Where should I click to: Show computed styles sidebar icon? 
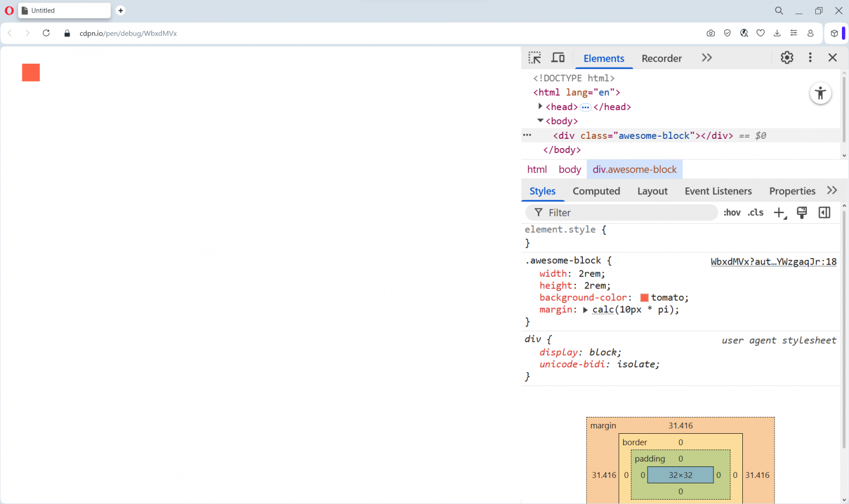pos(824,213)
